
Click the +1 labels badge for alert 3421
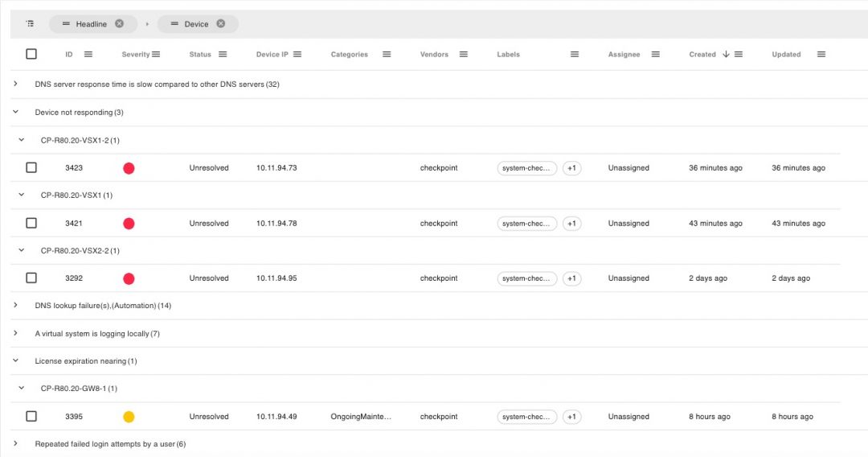(x=571, y=224)
